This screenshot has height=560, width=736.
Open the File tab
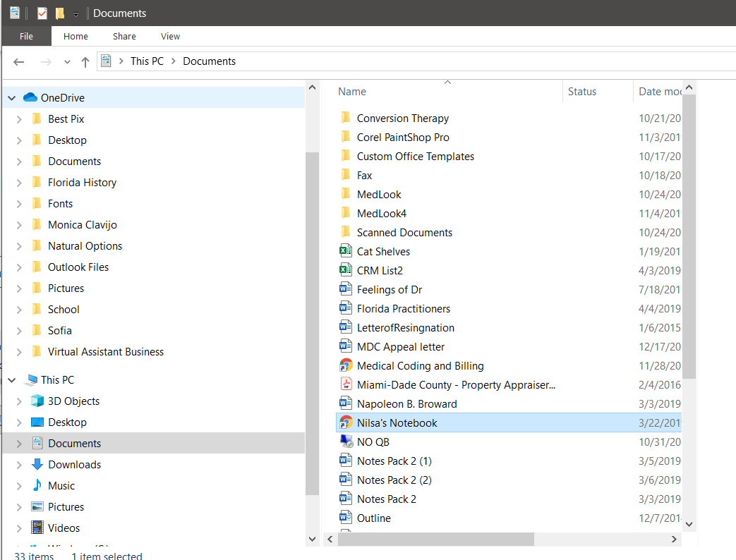click(x=26, y=36)
